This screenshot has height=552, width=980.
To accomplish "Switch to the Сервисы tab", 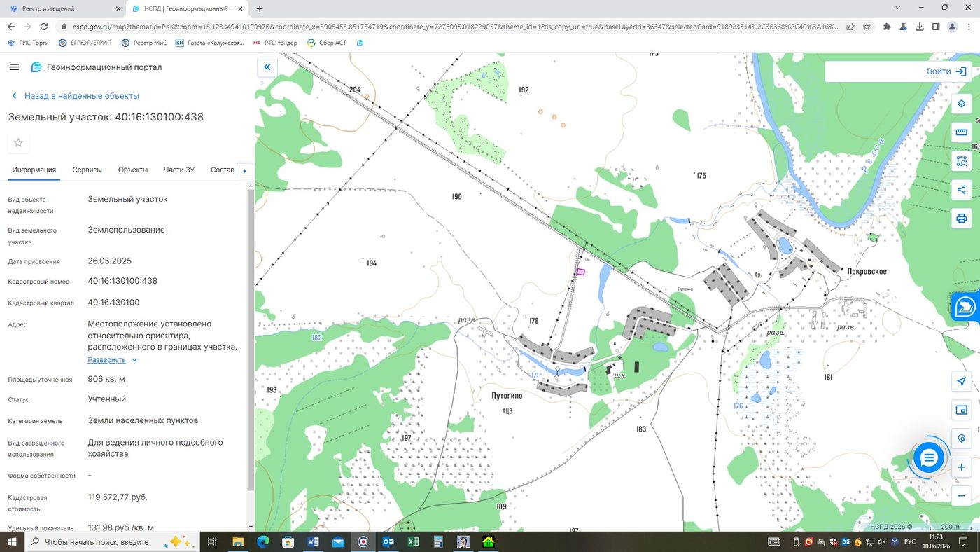I will (87, 170).
